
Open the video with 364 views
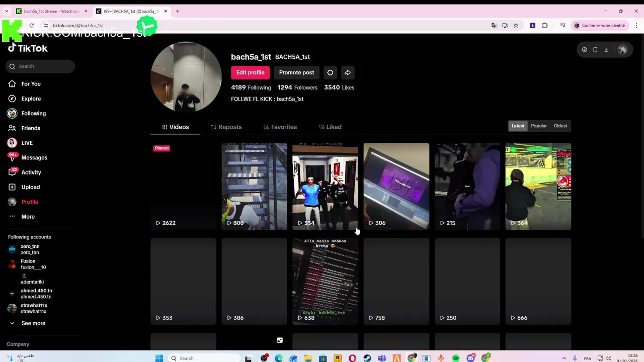coord(538,187)
